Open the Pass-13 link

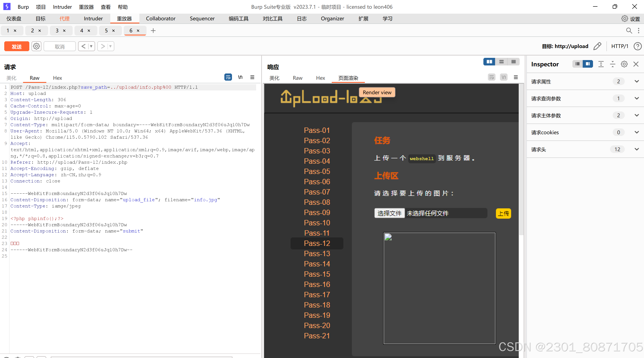point(317,253)
